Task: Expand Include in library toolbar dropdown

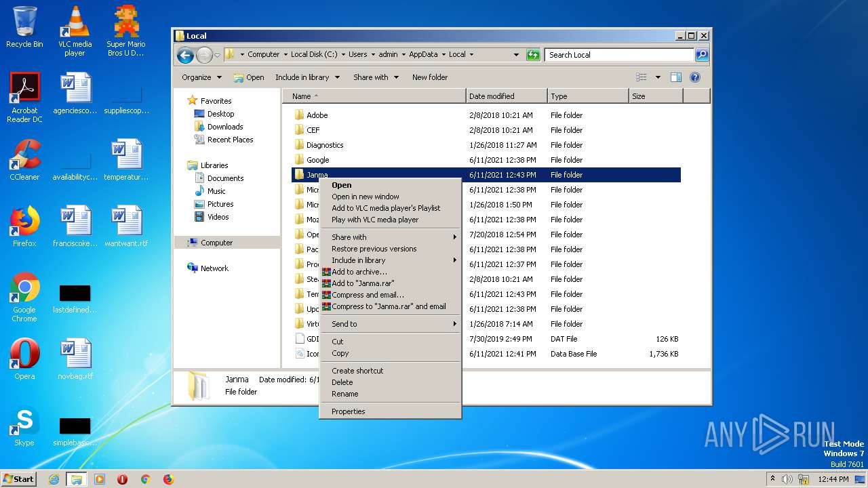Action: pos(307,77)
